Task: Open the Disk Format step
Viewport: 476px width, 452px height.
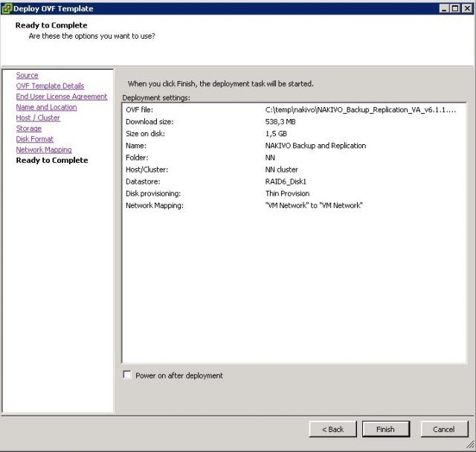Action: [x=35, y=139]
